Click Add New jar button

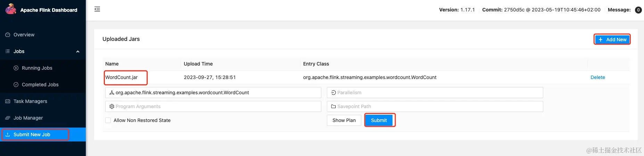tap(612, 40)
